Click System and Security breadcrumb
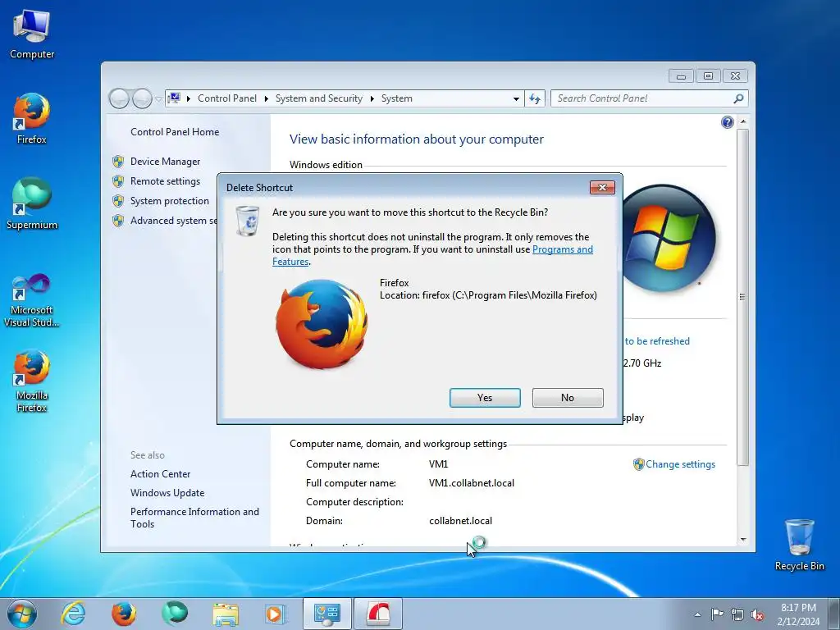Viewport: 840px width, 630px height. tap(319, 98)
